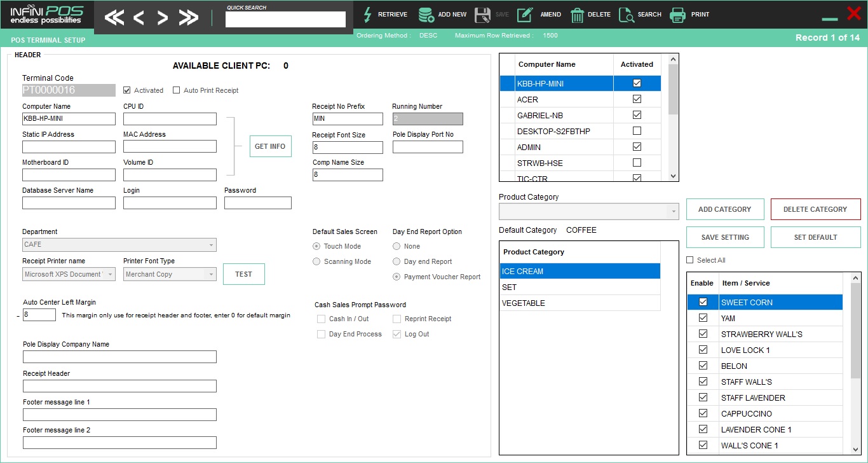Check the Select All checkbox

point(691,260)
